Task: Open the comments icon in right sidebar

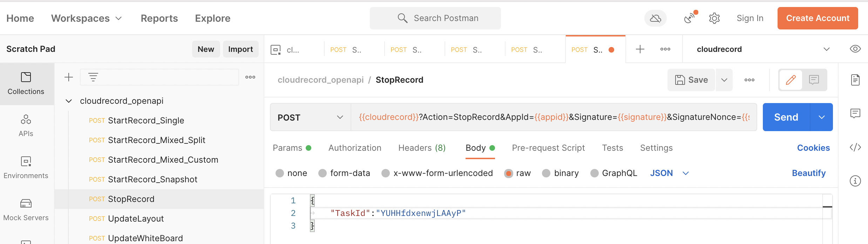Action: [x=855, y=114]
